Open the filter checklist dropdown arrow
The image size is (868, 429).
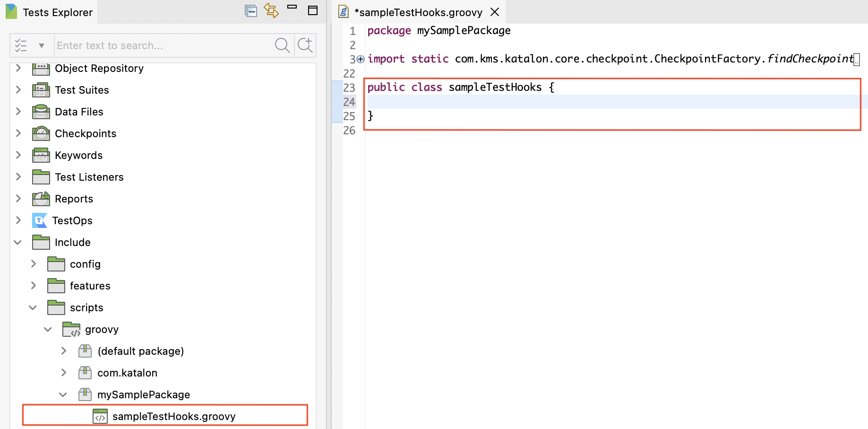(42, 46)
